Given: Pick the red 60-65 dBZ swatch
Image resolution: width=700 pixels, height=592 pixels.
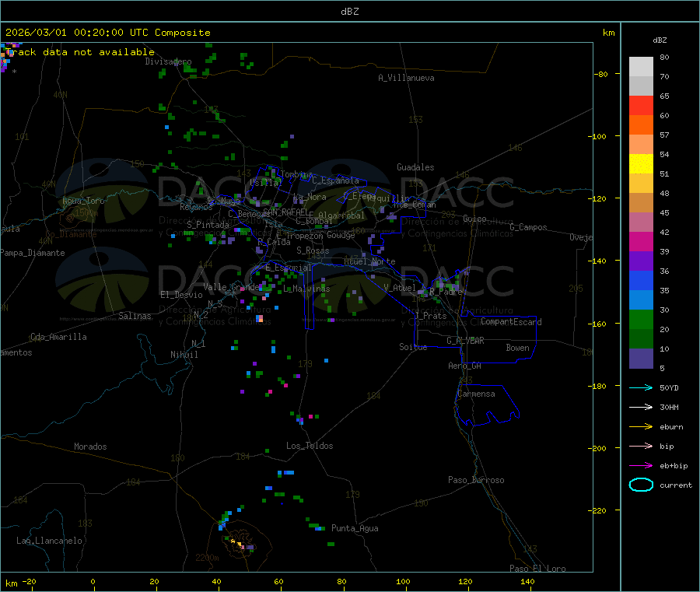Looking at the screenshot, I should click(641, 105).
